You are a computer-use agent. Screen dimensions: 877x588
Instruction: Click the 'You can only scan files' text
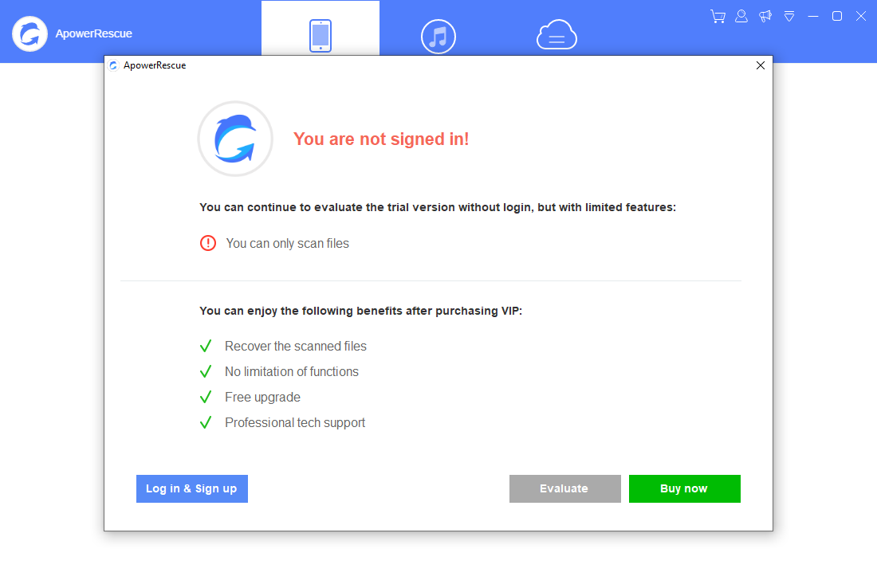[288, 244]
